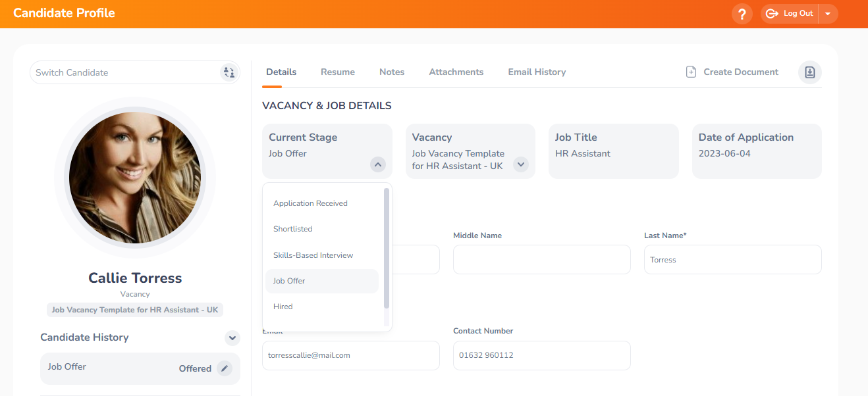Go to the Attachments tab
Viewport: 868px width, 396px height.
coord(456,72)
